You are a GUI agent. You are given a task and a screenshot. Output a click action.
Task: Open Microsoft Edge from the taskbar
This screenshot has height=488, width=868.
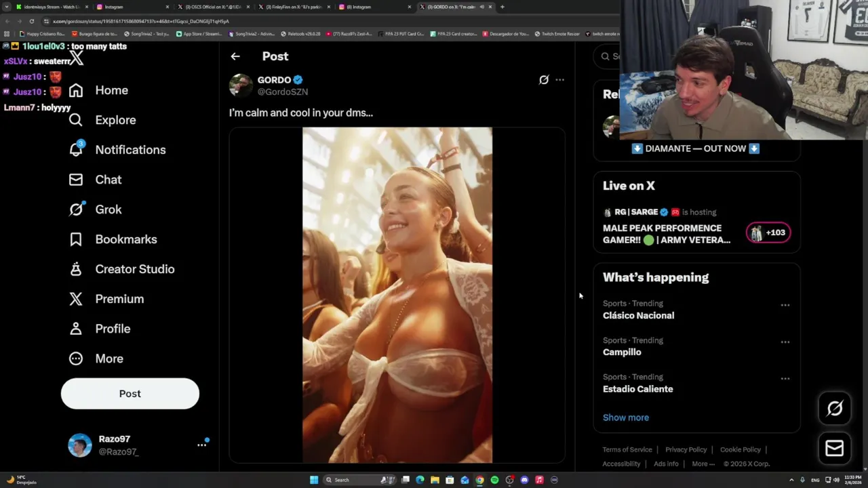point(420,480)
